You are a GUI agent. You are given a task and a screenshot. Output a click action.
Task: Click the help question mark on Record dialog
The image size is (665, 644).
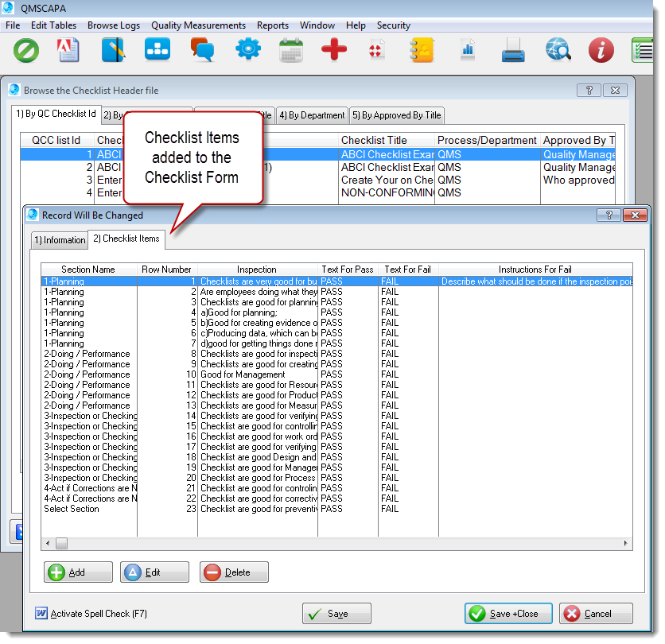point(609,215)
